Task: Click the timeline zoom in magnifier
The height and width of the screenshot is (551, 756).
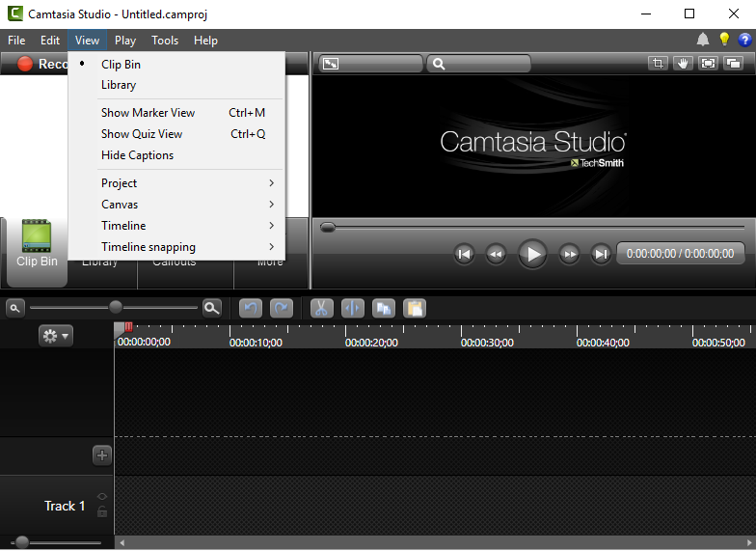Action: click(212, 308)
